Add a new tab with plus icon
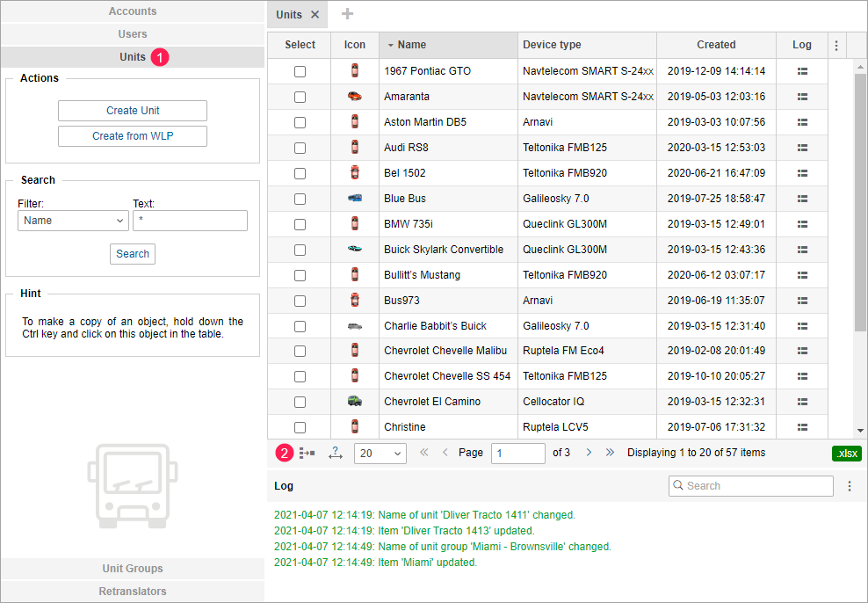This screenshot has height=603, width=868. pyautogui.click(x=347, y=14)
